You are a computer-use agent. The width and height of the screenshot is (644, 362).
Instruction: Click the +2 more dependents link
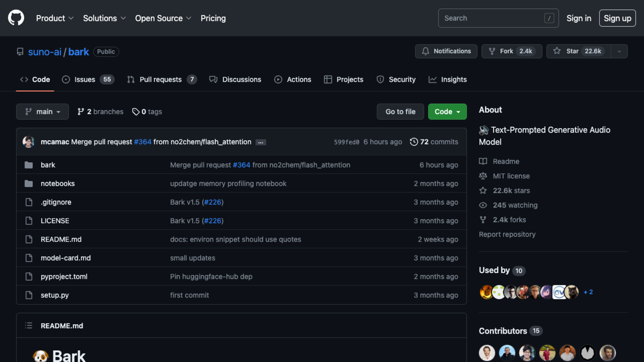588,292
